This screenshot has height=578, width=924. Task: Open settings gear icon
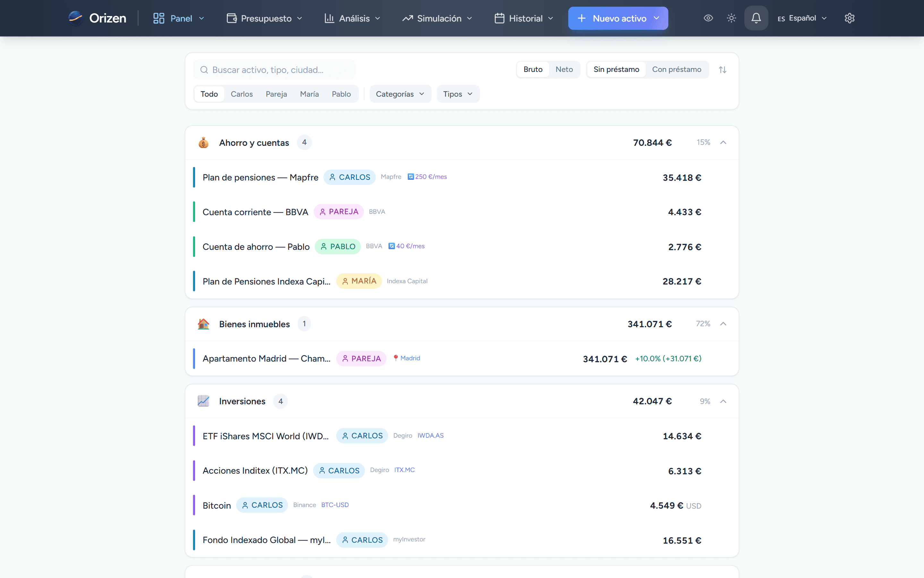tap(849, 18)
